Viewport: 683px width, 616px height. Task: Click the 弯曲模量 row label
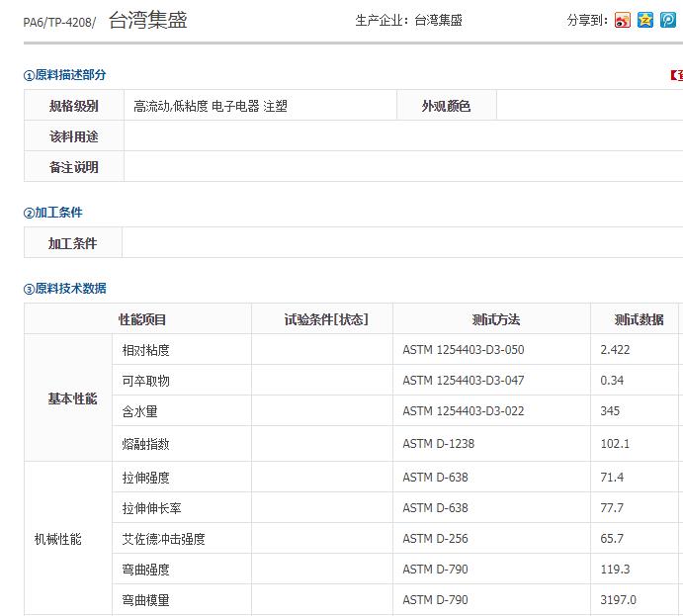click(x=145, y=599)
